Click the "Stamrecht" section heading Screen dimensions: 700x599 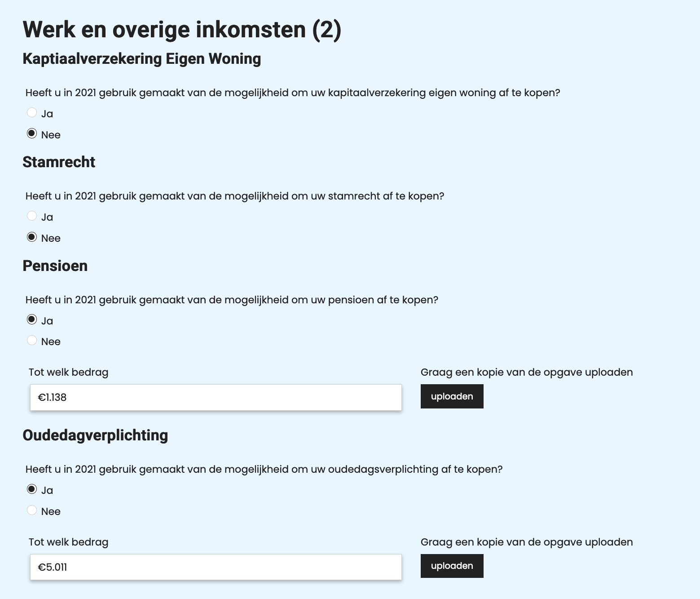point(59,162)
